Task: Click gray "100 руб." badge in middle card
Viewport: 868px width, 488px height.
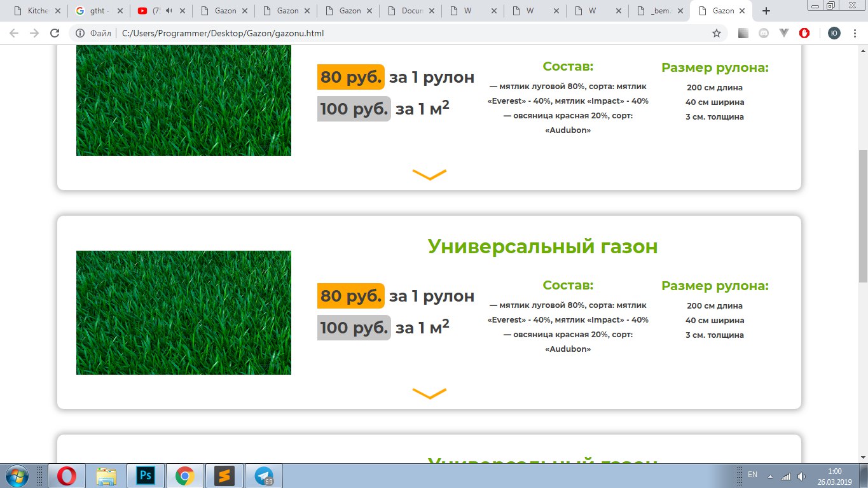Action: (x=354, y=328)
